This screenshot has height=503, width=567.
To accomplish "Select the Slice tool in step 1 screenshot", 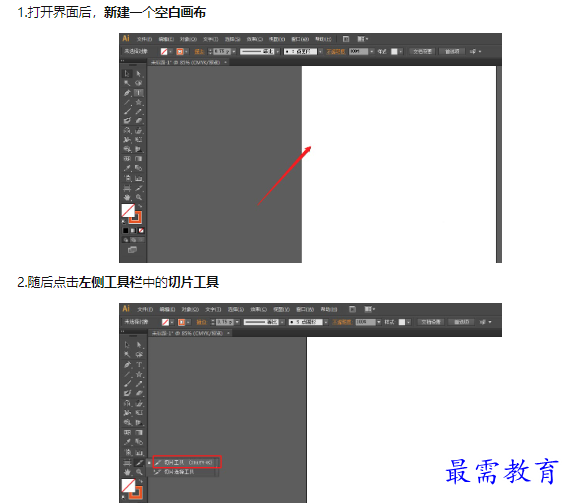I will [x=139, y=188].
